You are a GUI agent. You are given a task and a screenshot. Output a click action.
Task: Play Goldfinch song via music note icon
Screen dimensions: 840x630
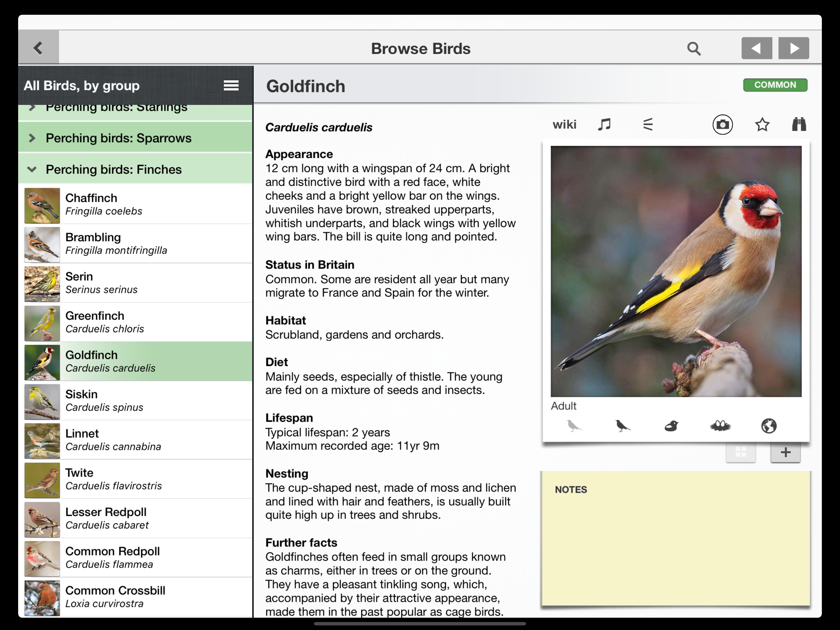[x=604, y=124]
